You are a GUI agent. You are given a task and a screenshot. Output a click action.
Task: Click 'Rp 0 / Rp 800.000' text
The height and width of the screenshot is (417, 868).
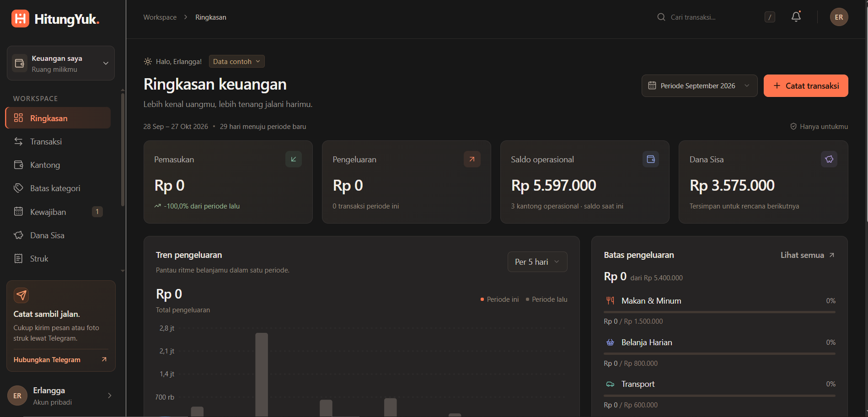631,363
